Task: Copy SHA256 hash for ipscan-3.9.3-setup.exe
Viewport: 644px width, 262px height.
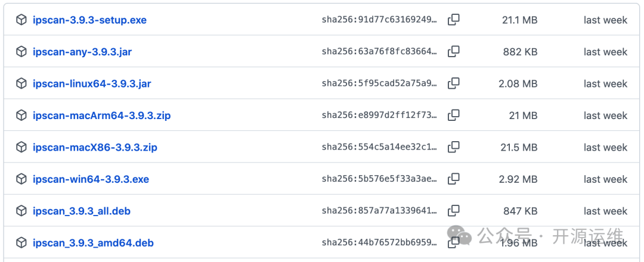Action: (454, 20)
